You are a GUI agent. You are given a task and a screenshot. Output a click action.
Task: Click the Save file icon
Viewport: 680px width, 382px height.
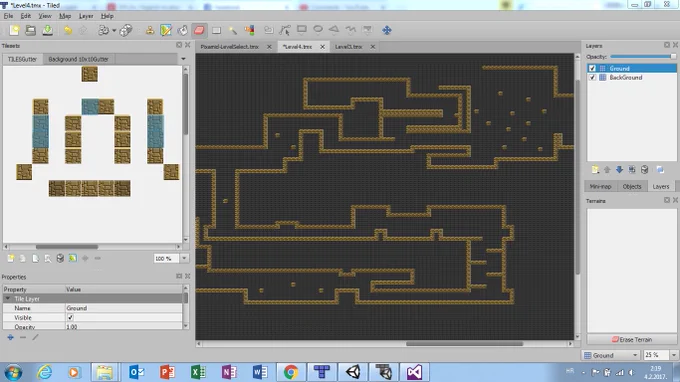[47, 30]
